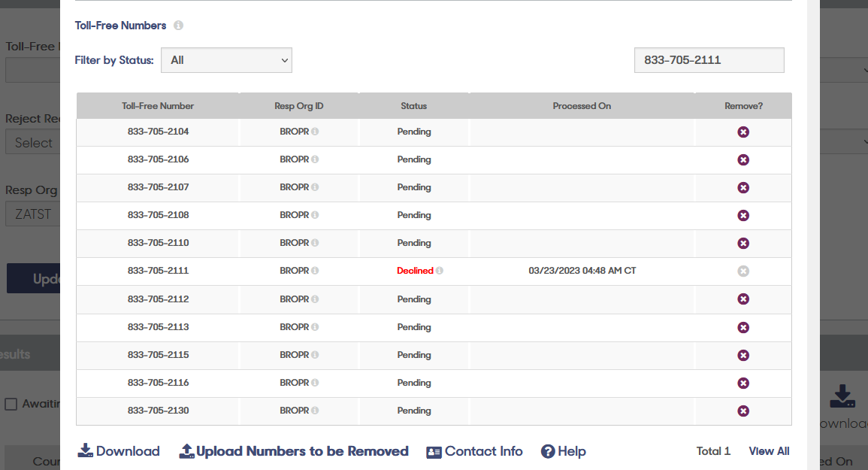
Task: Download the toll-free numbers list
Action: coord(119,451)
